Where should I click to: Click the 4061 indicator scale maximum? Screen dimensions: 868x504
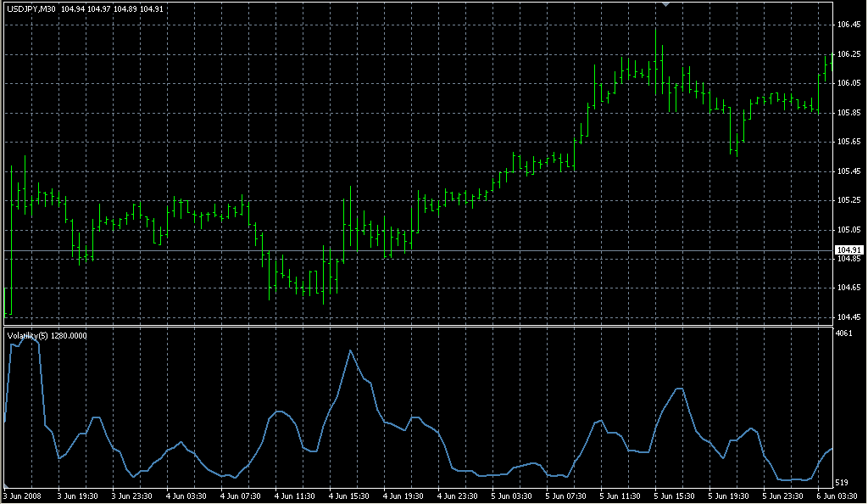click(x=844, y=333)
